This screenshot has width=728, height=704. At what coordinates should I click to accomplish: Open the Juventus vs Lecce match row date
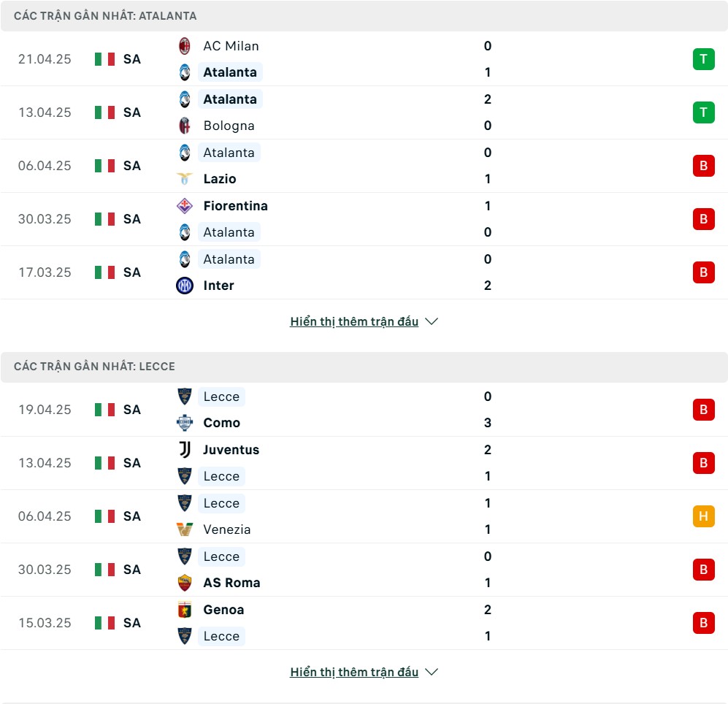[x=45, y=463]
